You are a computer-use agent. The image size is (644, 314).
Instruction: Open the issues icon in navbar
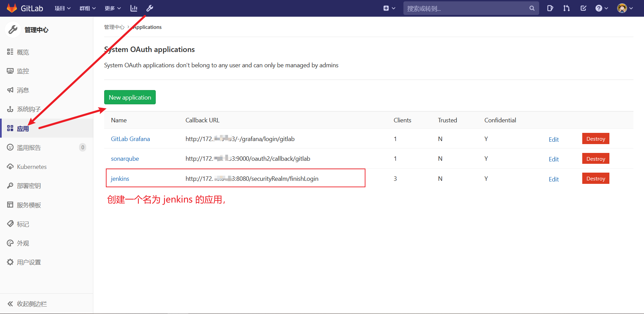coord(550,8)
